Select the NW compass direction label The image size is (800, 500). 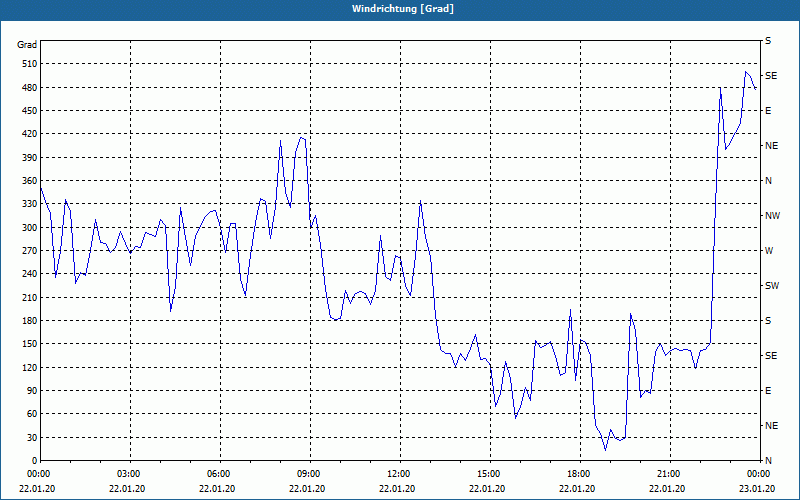click(772, 216)
